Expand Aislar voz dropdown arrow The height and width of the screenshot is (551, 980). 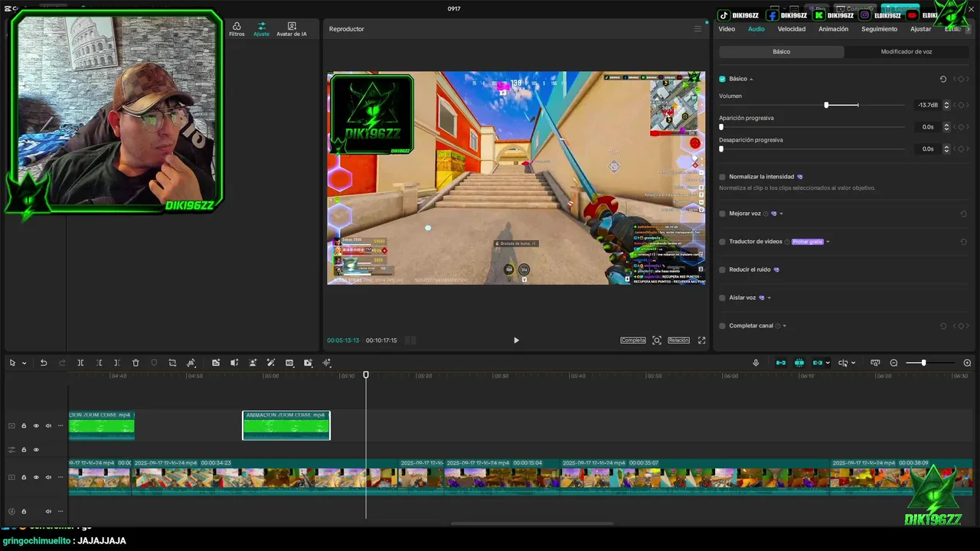click(769, 298)
